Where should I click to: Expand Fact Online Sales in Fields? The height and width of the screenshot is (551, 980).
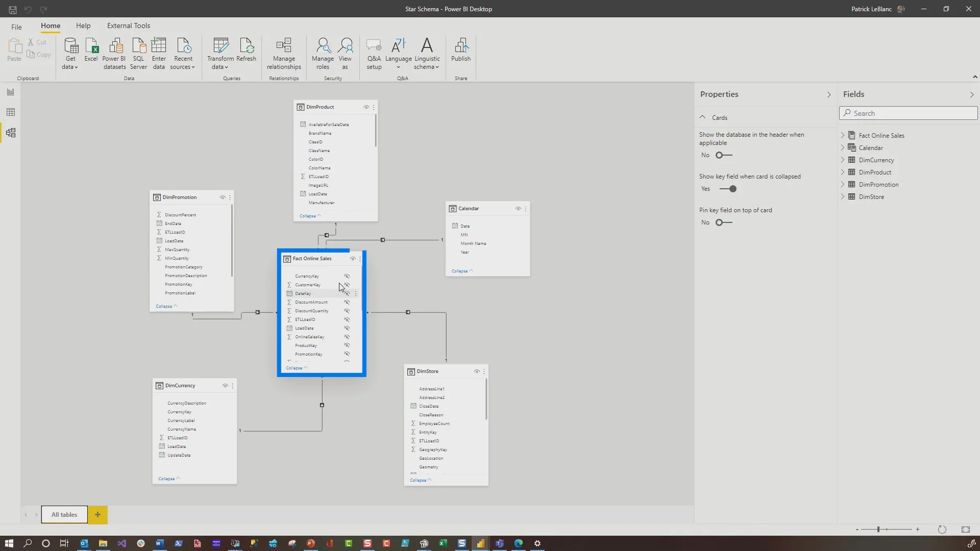(843, 135)
